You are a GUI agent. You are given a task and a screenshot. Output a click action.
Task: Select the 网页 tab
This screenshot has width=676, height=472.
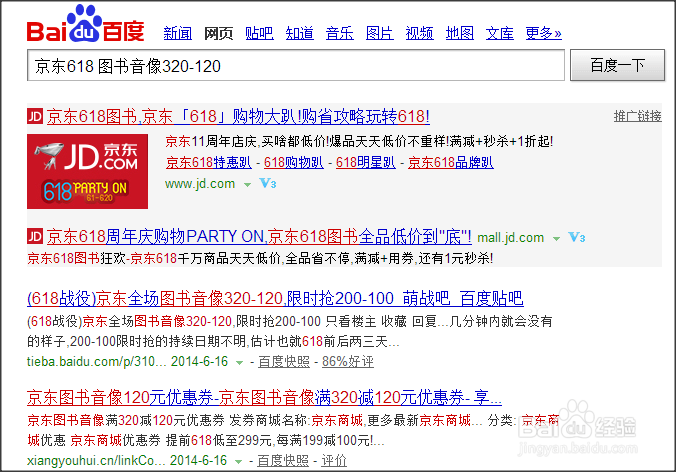click(218, 33)
